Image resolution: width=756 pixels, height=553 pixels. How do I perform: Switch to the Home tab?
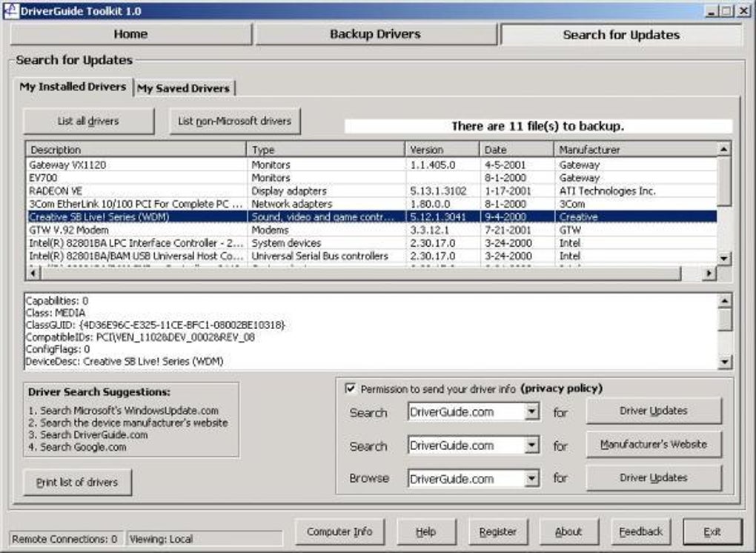(130, 34)
